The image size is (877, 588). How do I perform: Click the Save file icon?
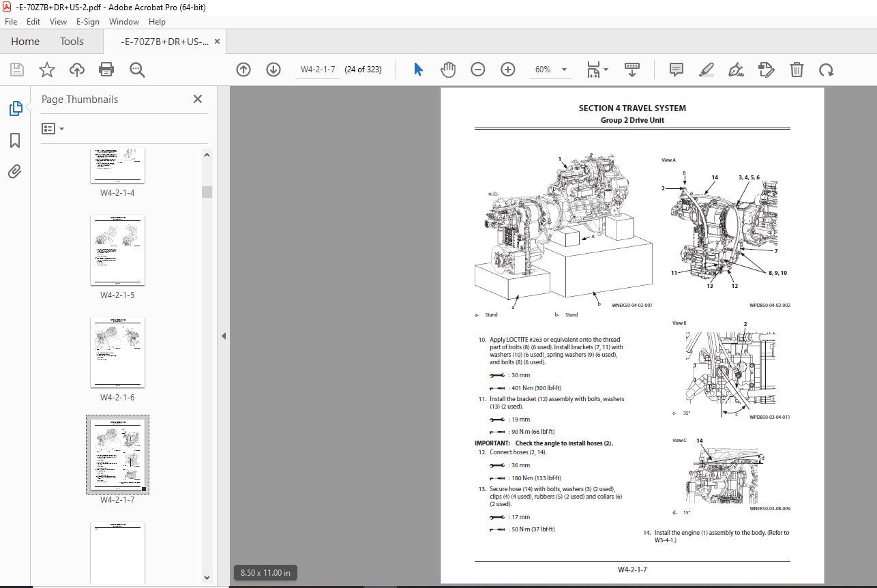pos(17,70)
